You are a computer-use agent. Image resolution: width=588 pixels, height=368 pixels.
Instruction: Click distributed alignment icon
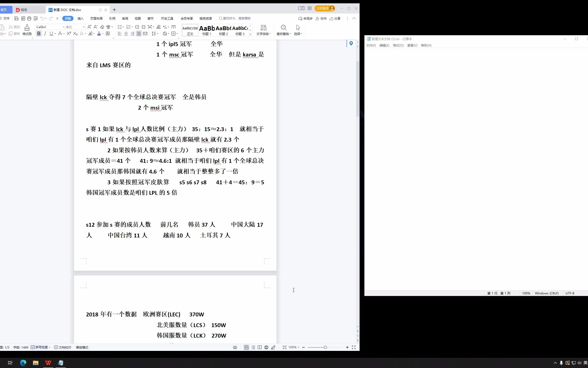pyautogui.click(x=145, y=33)
